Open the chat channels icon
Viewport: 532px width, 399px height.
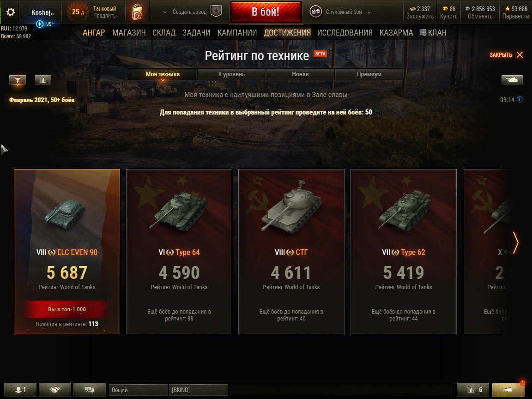coord(89,389)
